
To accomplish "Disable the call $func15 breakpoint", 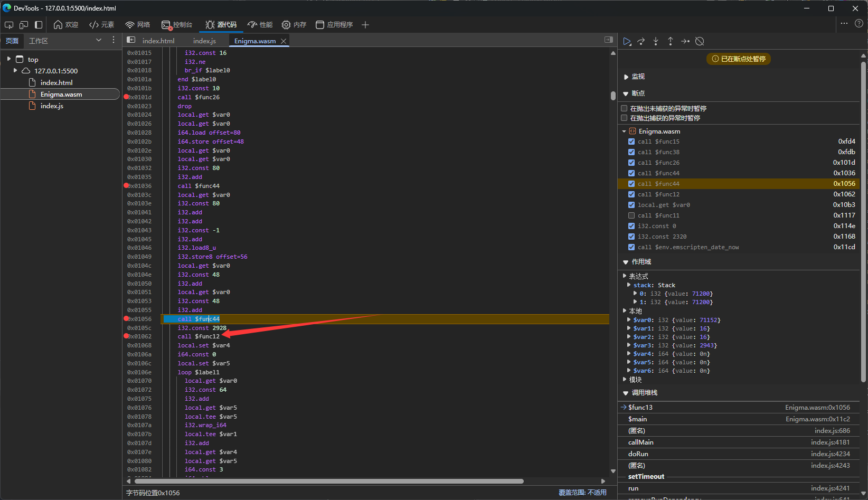I will pos(631,141).
